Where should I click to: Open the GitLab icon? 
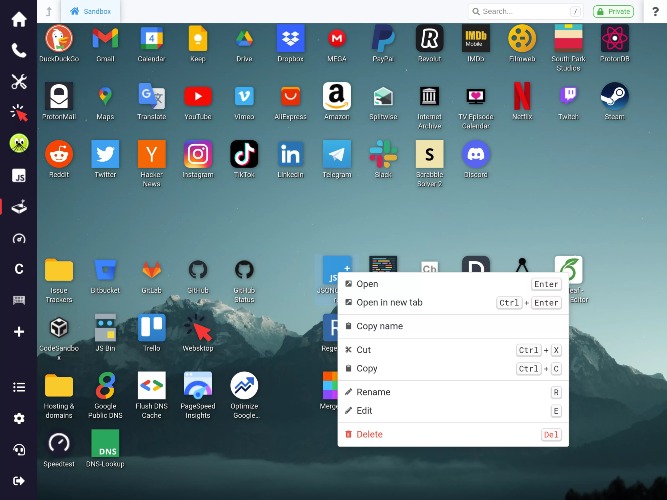coord(152,270)
